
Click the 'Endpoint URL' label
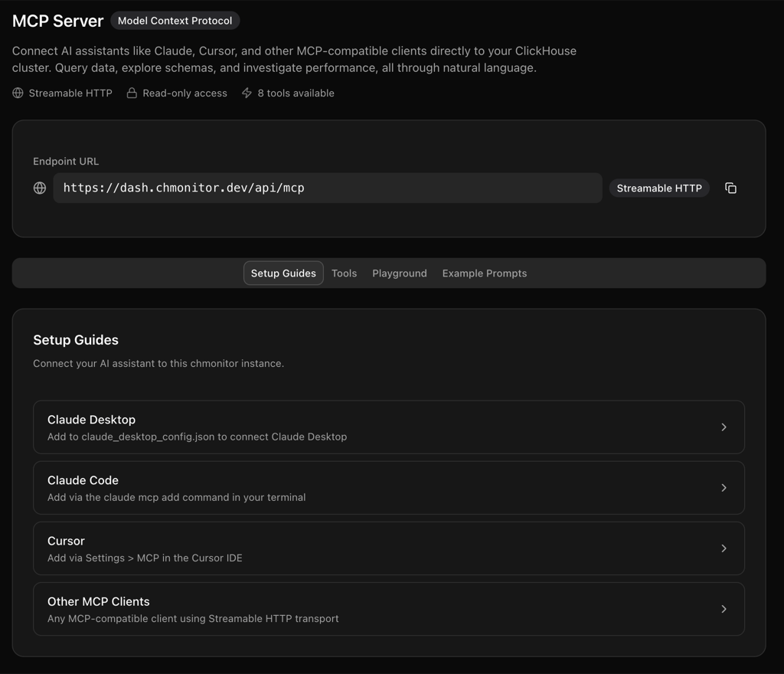(66, 161)
